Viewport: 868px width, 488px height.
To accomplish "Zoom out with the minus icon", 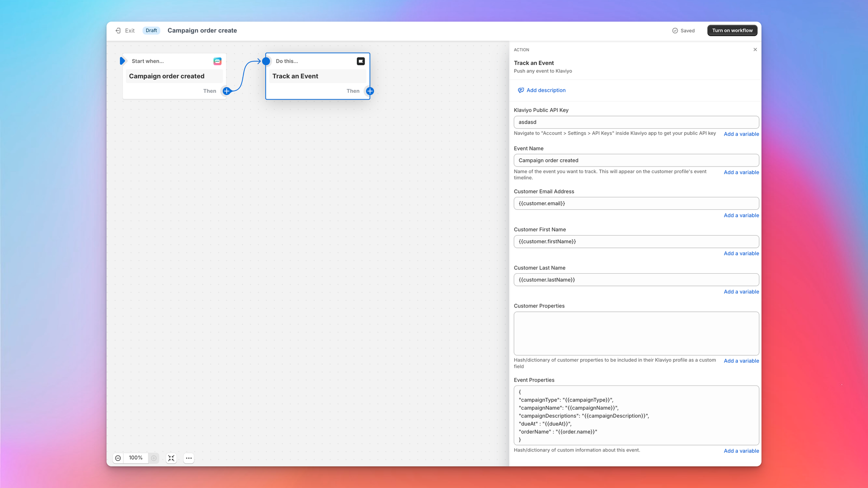I will 118,458.
